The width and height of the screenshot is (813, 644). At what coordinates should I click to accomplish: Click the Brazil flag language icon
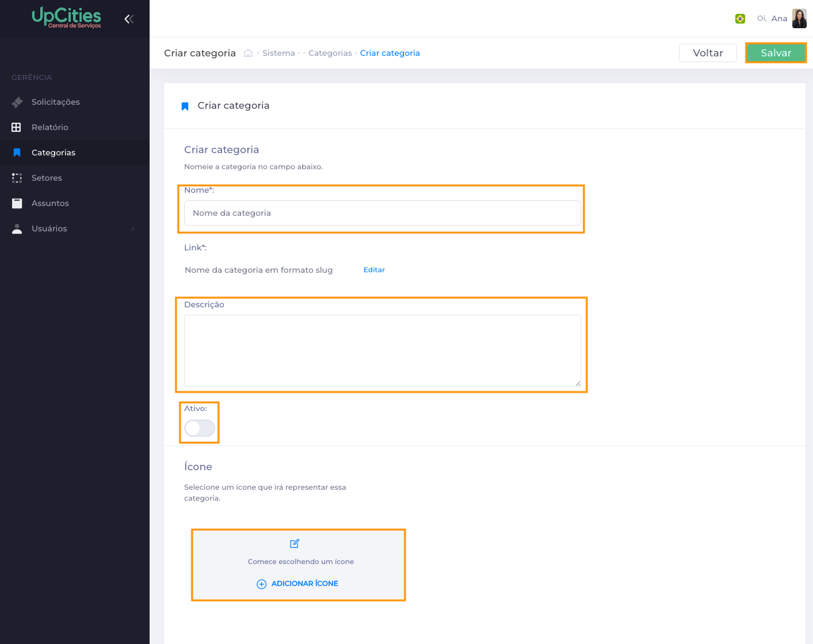[x=740, y=19]
